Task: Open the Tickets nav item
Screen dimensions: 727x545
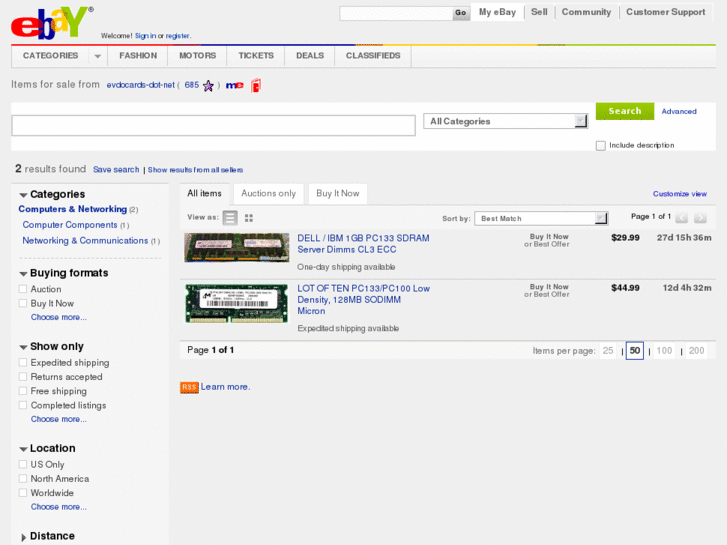Action: tap(256, 56)
